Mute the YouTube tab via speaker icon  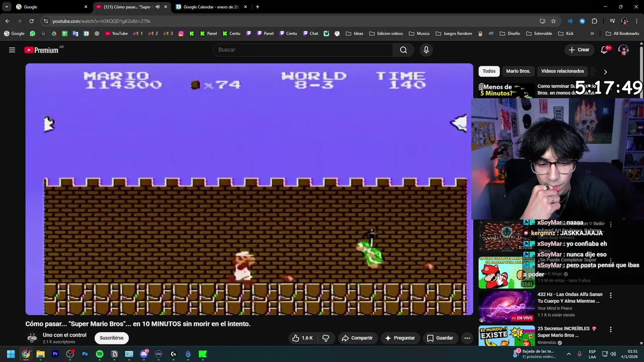pyautogui.click(x=157, y=7)
